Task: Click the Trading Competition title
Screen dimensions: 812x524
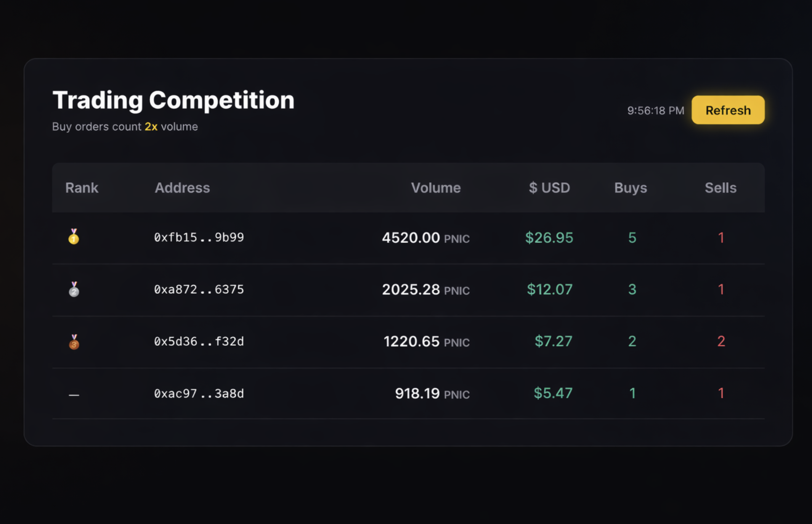Action: pyautogui.click(x=173, y=100)
